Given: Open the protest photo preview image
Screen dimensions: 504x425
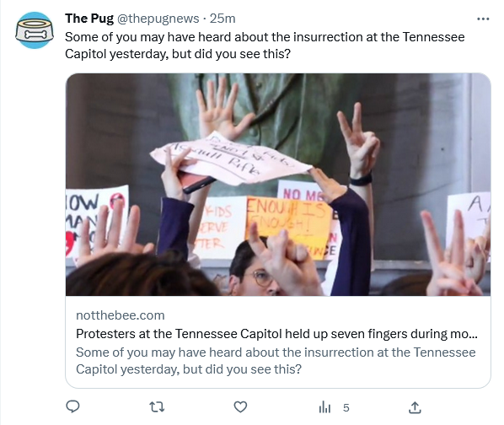Looking at the screenshot, I should [278, 185].
